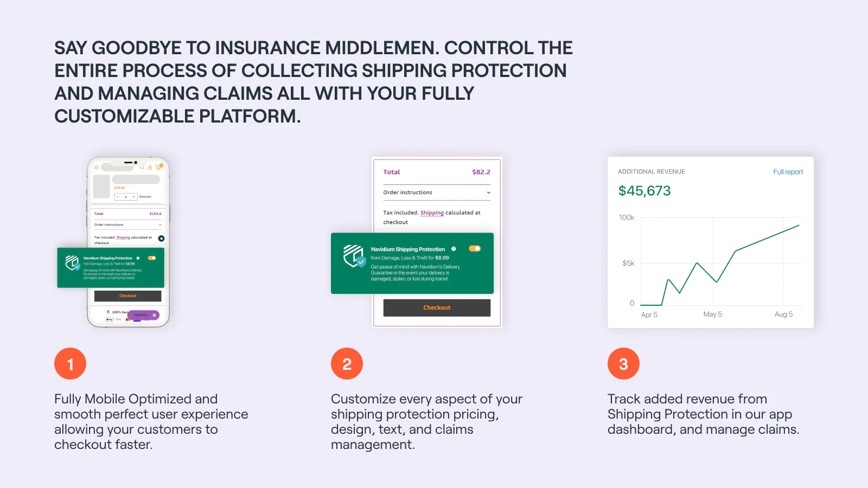Image resolution: width=868 pixels, height=488 pixels.
Task: Open the account profile icon on phone
Action: coord(150,167)
